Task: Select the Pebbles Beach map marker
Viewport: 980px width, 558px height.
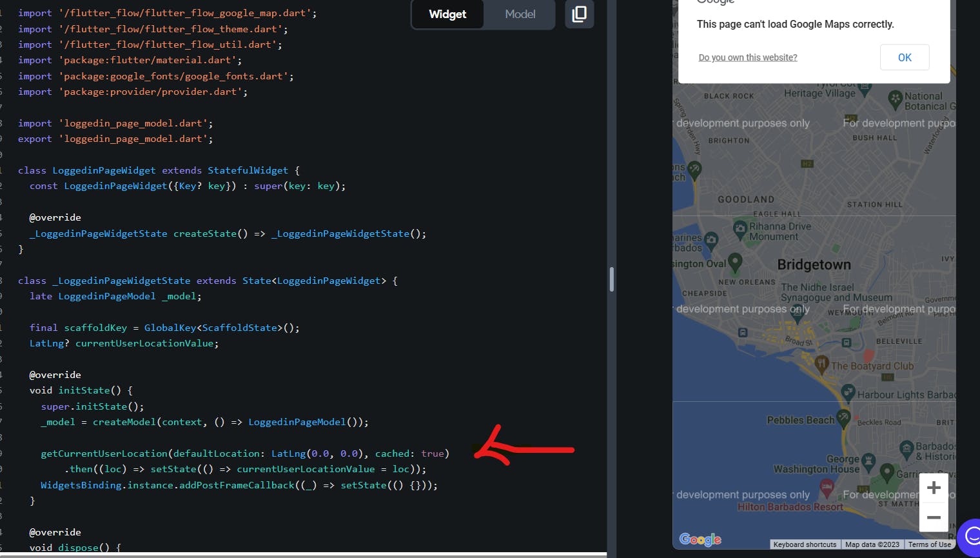Action: tap(843, 418)
